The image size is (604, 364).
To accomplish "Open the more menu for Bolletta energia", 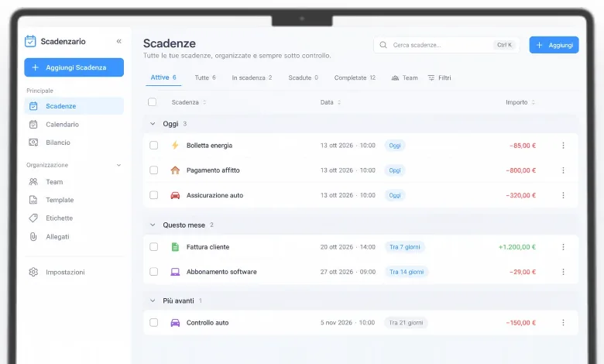I will tap(563, 146).
